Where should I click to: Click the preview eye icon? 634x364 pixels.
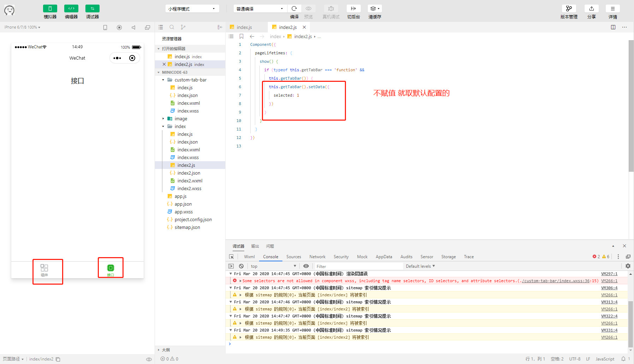pos(308,8)
